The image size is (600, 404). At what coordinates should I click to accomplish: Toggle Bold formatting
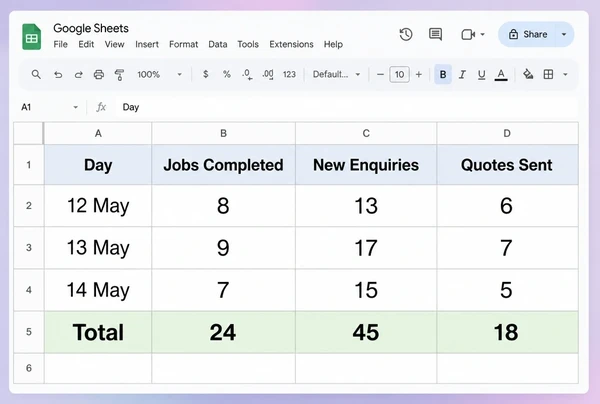point(443,74)
